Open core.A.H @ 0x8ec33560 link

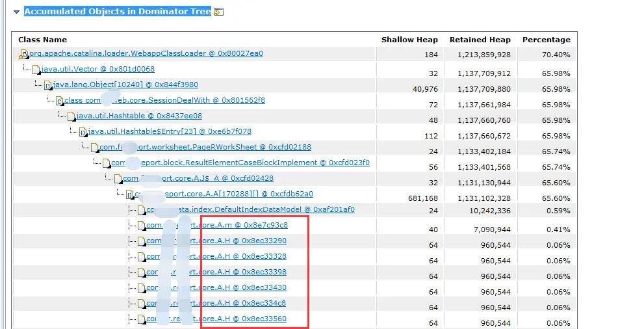[x=216, y=319]
